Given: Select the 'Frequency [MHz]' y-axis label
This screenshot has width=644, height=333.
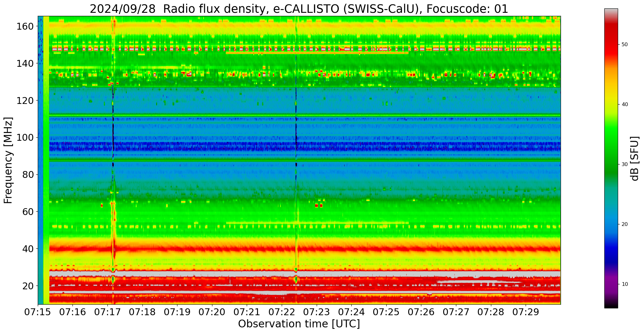Looking at the screenshot, I should (8, 160).
